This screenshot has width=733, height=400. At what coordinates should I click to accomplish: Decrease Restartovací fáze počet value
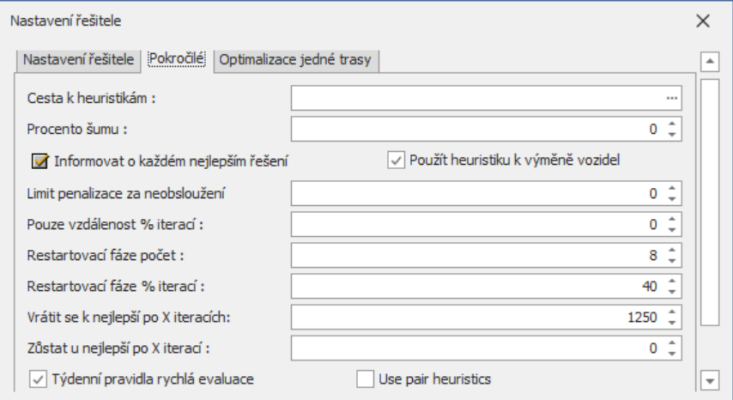672,261
